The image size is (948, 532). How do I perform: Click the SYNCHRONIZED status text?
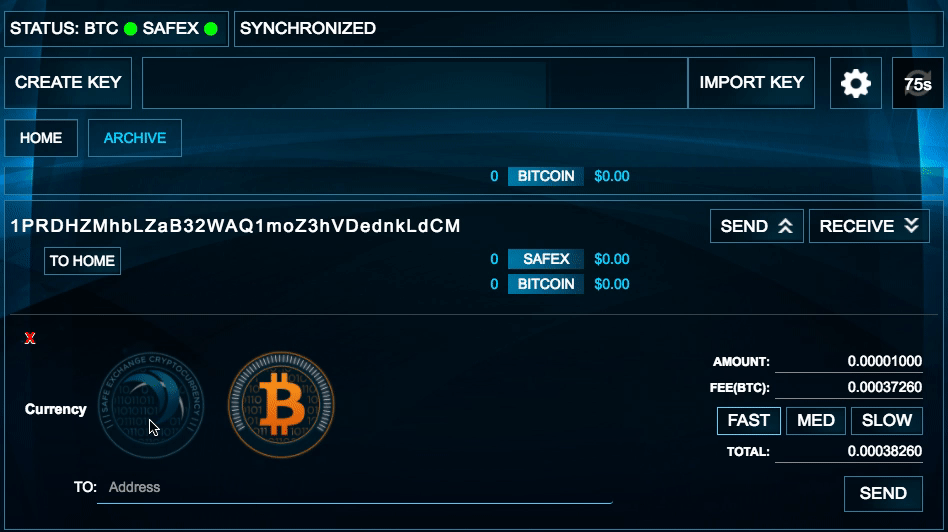(308, 28)
